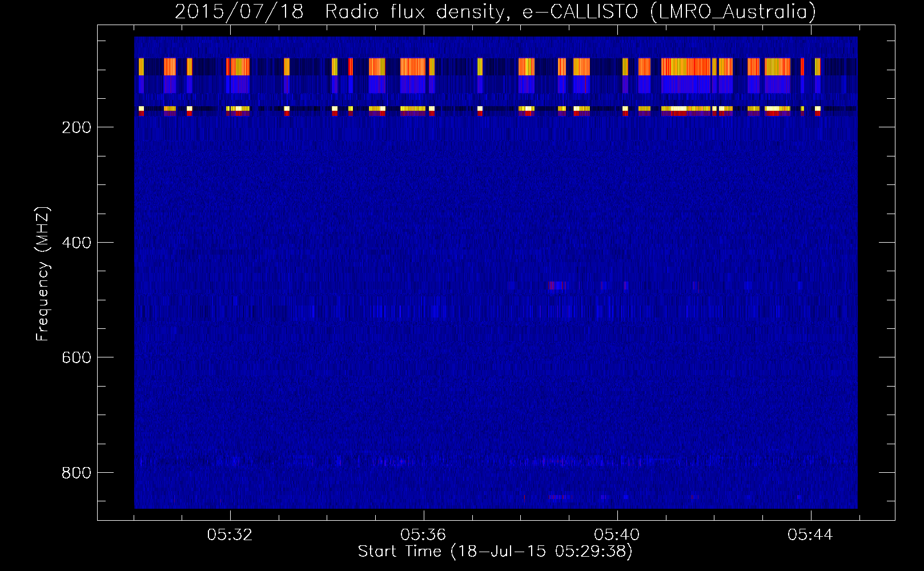The height and width of the screenshot is (571, 924).
Task: Click the 600 frequency tick label
Action: 77,357
